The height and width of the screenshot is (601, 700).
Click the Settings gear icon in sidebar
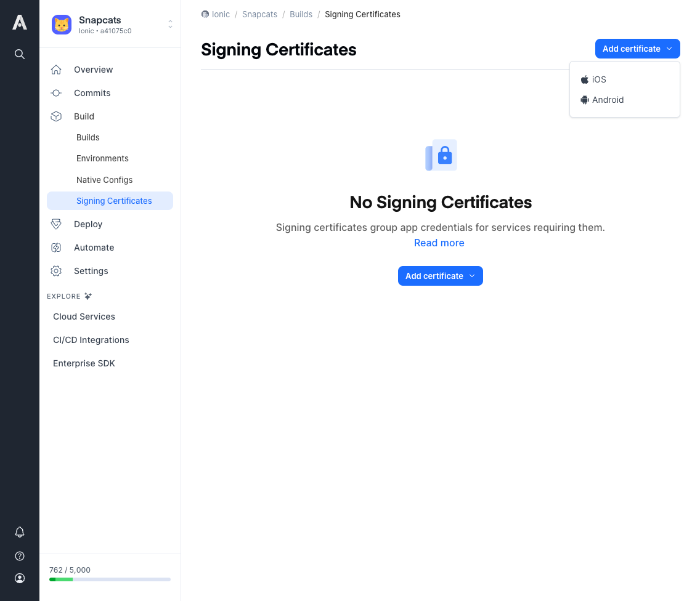(56, 271)
